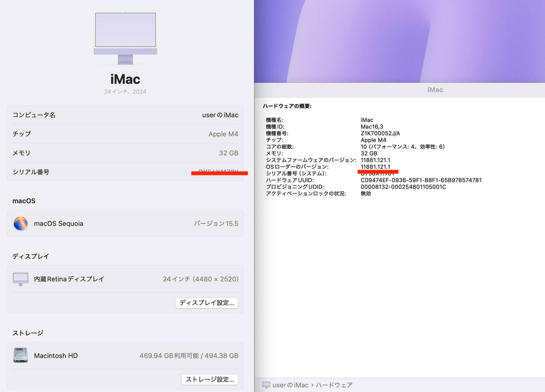
Task: Click the 機種番号 value Z1K700052J/A
Action: pos(380,133)
